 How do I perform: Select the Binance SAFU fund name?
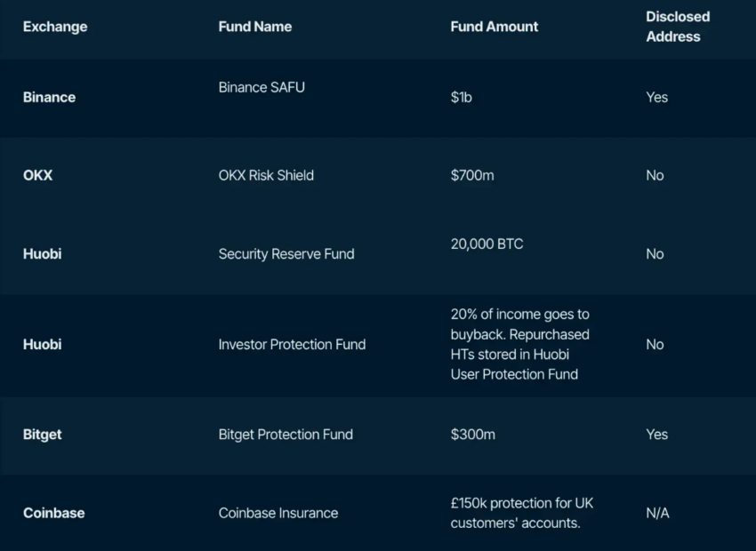tap(261, 87)
